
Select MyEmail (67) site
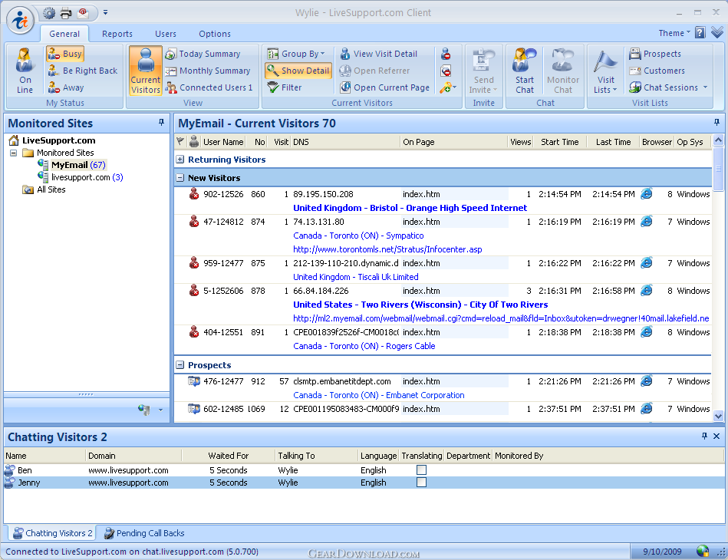[78, 165]
